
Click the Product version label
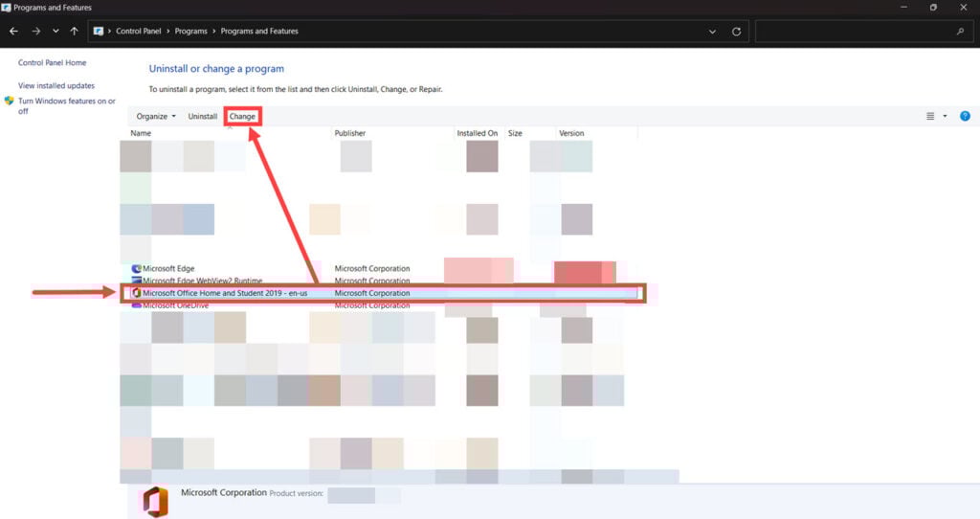point(297,493)
